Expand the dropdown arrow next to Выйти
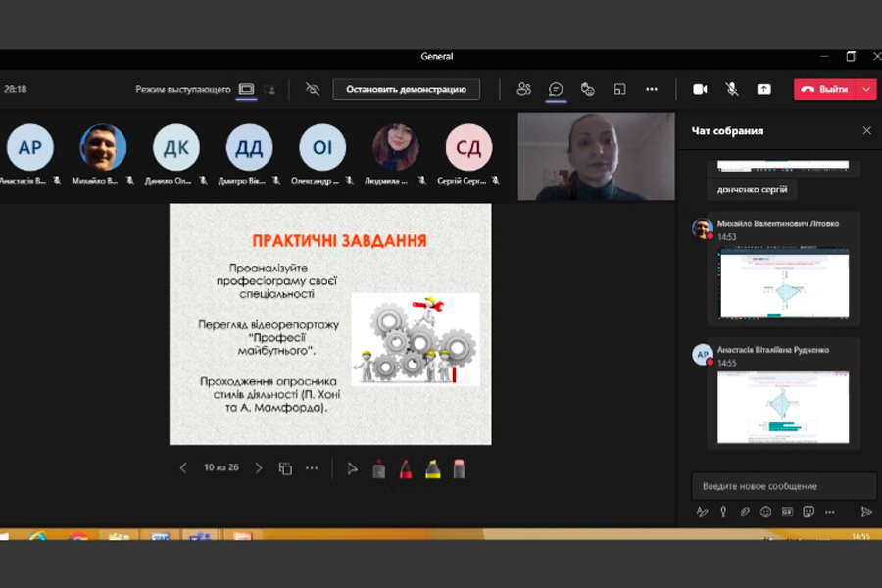This screenshot has width=882, height=588. 866,89
